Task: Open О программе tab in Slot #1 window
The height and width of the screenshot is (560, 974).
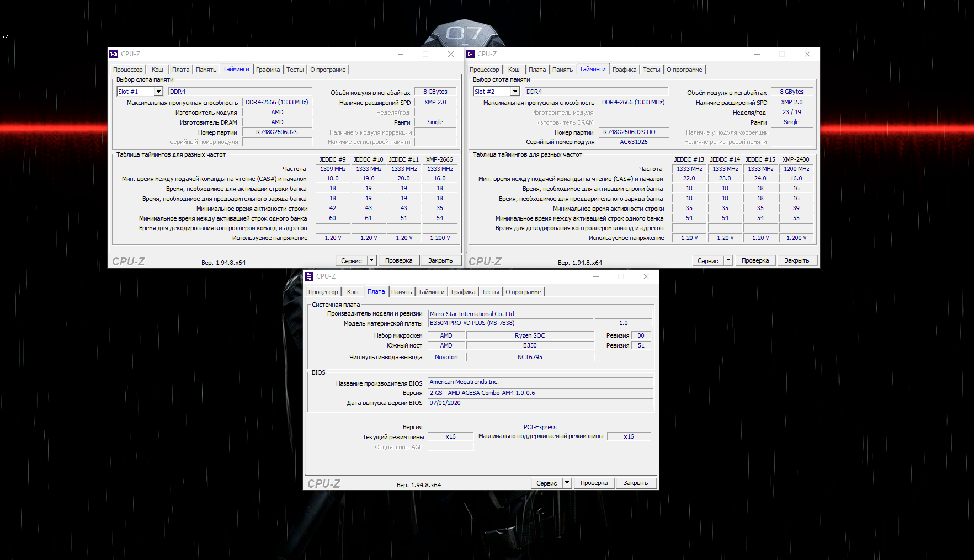Action: pyautogui.click(x=328, y=70)
